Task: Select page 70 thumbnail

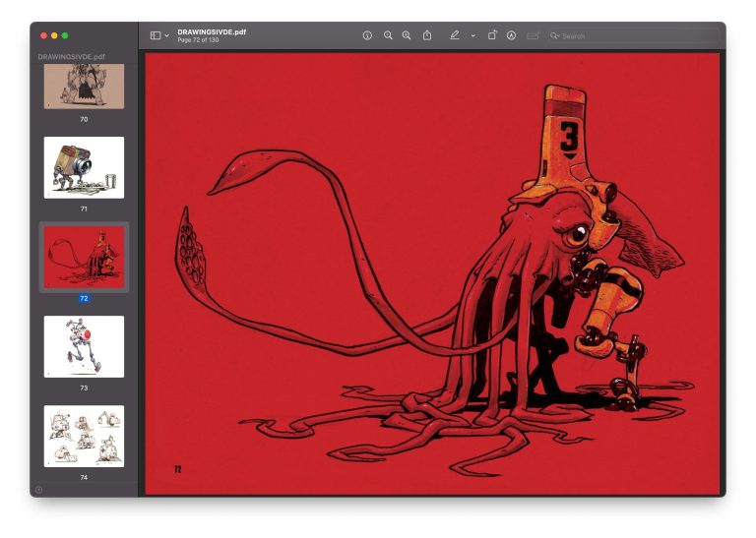Action: pos(84,86)
